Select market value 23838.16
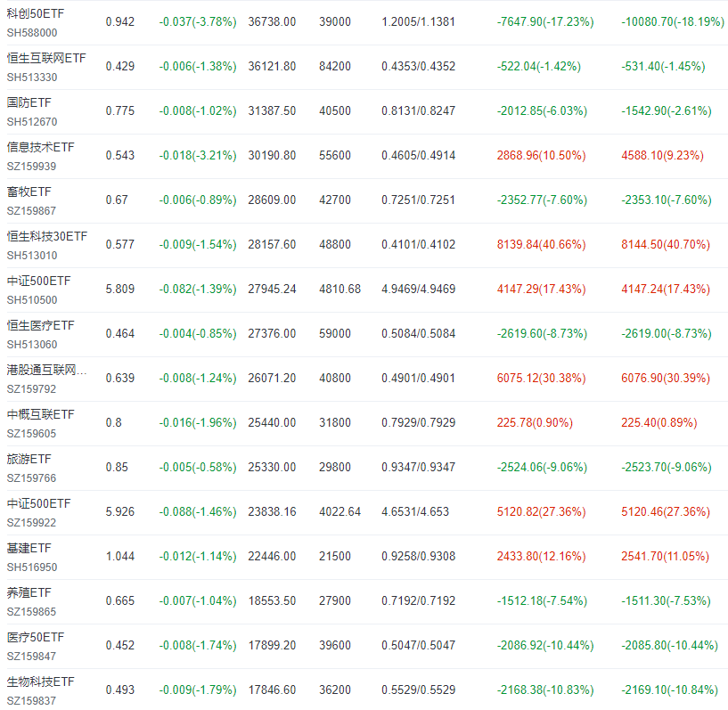 click(272, 512)
